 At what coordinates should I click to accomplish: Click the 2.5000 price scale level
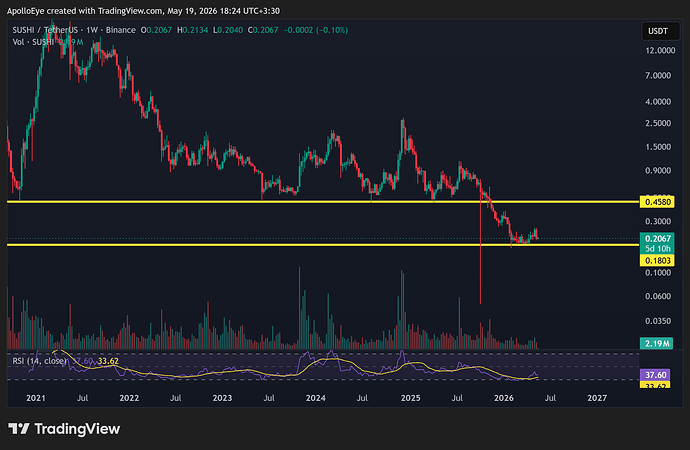pos(658,123)
